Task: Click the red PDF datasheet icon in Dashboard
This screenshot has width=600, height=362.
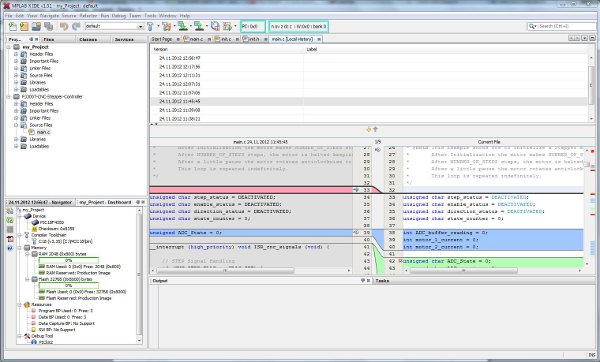Action: [10, 239]
